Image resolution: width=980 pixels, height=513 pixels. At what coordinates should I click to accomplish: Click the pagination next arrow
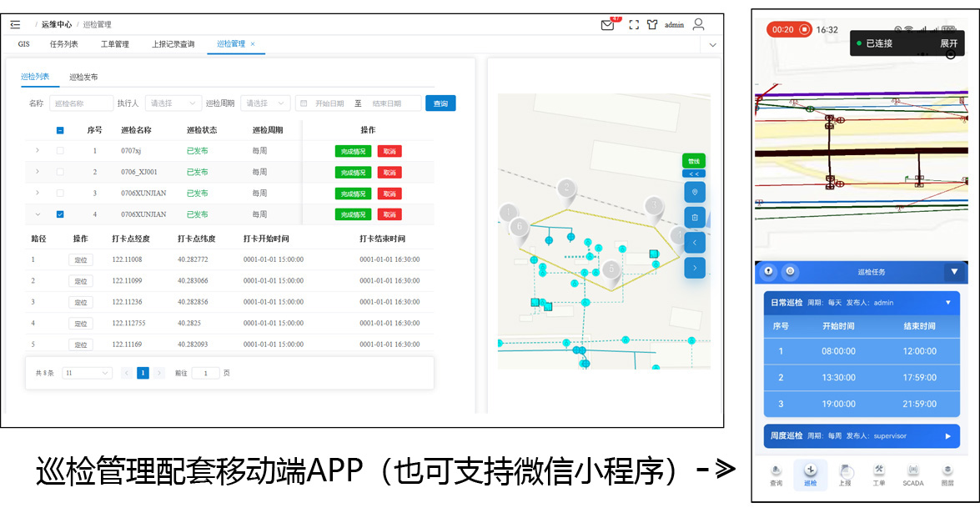(159, 373)
